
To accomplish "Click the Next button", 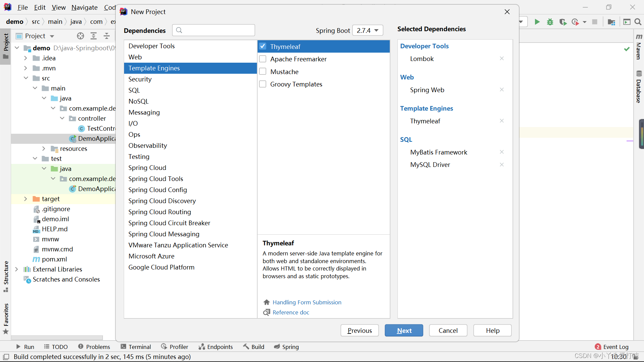I will [x=404, y=330].
